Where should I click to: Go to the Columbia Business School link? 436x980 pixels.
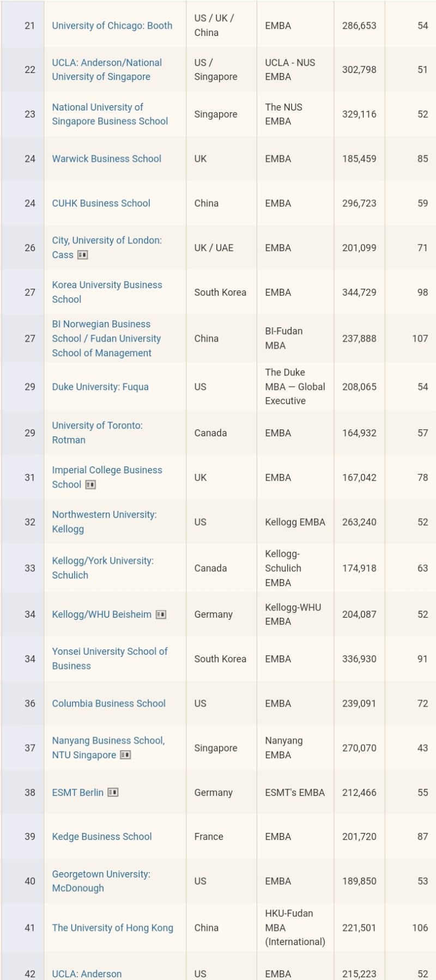108,703
